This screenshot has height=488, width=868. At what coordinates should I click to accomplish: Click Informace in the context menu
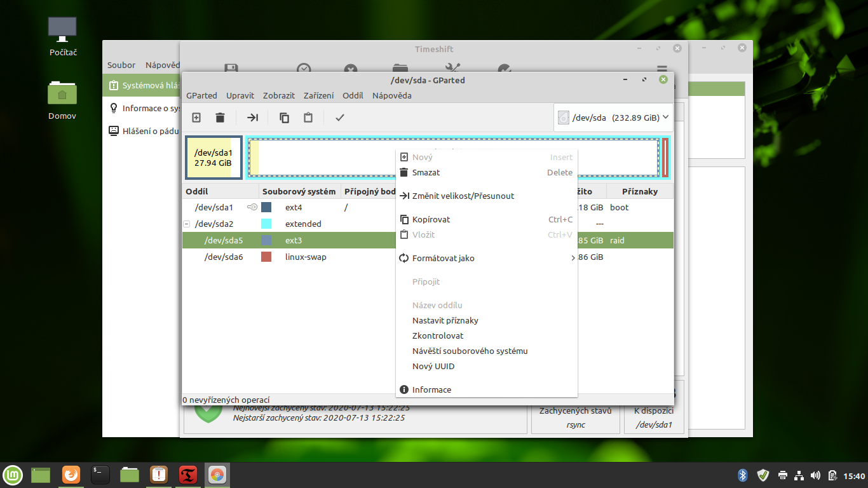click(x=431, y=390)
